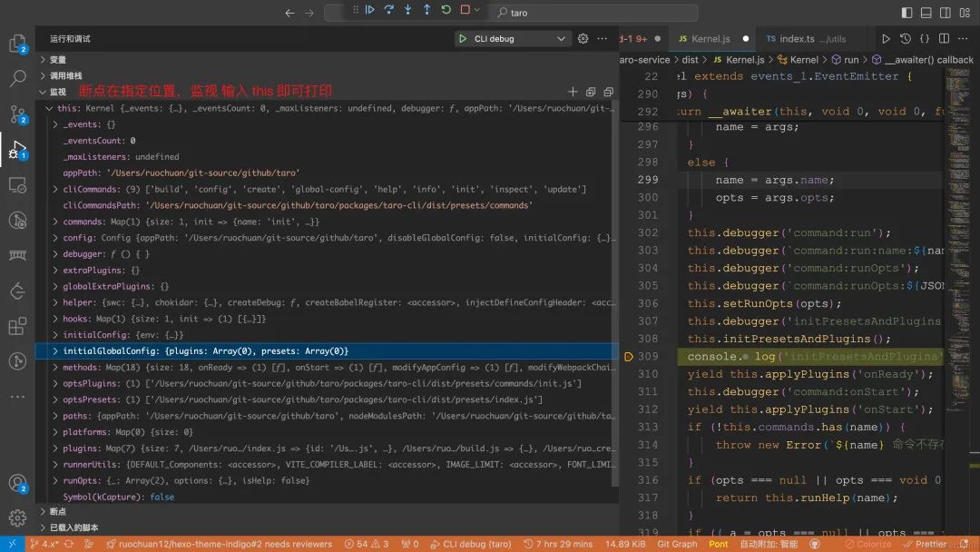Step over in the debug toolbar
Image resolution: width=980 pixels, height=552 pixels.
[388, 10]
